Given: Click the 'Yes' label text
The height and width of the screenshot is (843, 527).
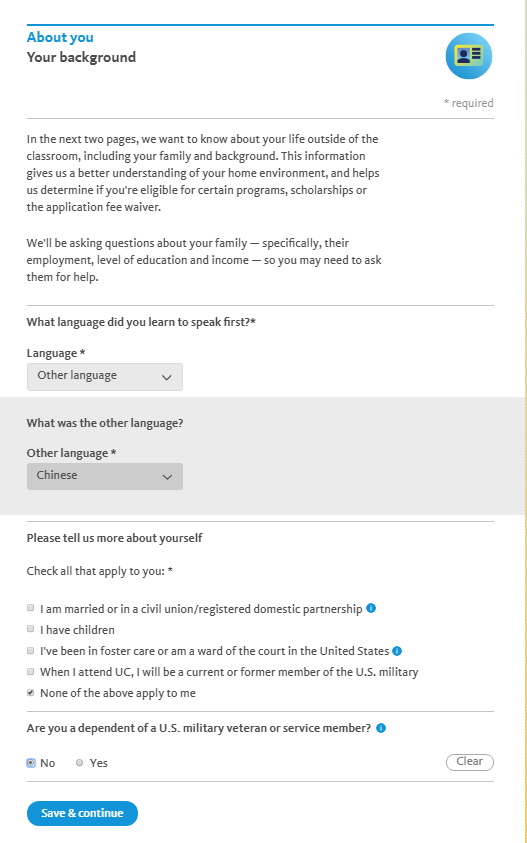Looking at the screenshot, I should tap(98, 763).
